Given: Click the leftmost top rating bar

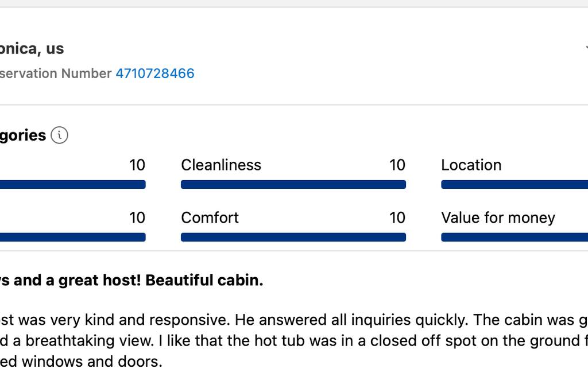Looking at the screenshot, I should pyautogui.click(x=73, y=184).
